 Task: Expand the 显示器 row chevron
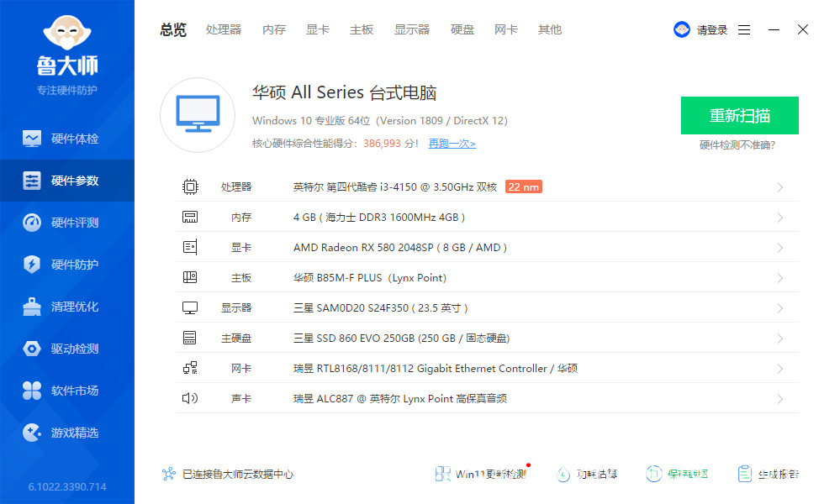(780, 308)
